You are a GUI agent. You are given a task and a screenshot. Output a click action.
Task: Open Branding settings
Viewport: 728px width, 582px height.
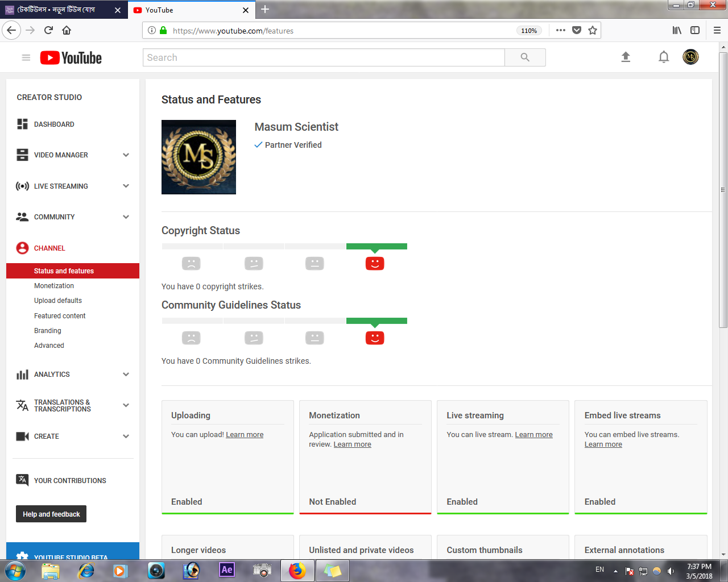point(48,331)
